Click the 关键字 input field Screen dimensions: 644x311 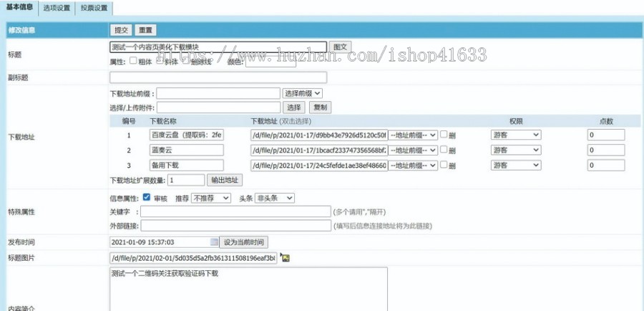click(235, 211)
